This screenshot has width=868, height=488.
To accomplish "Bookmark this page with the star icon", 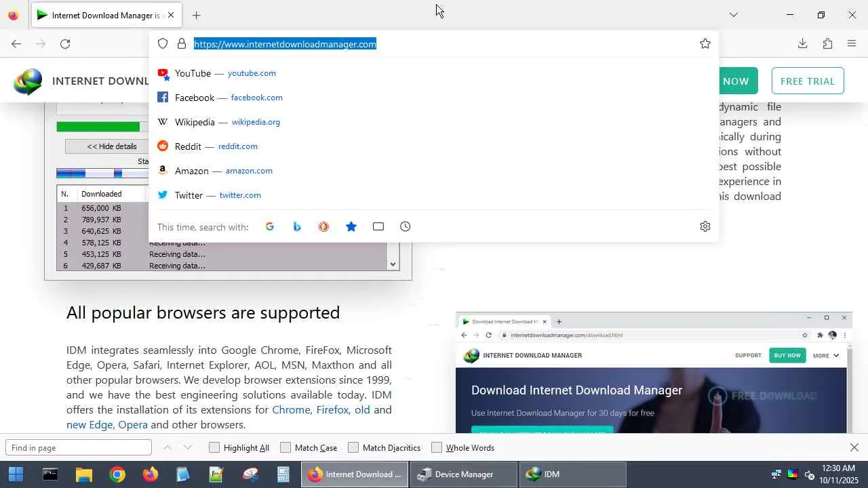I will tap(705, 43).
